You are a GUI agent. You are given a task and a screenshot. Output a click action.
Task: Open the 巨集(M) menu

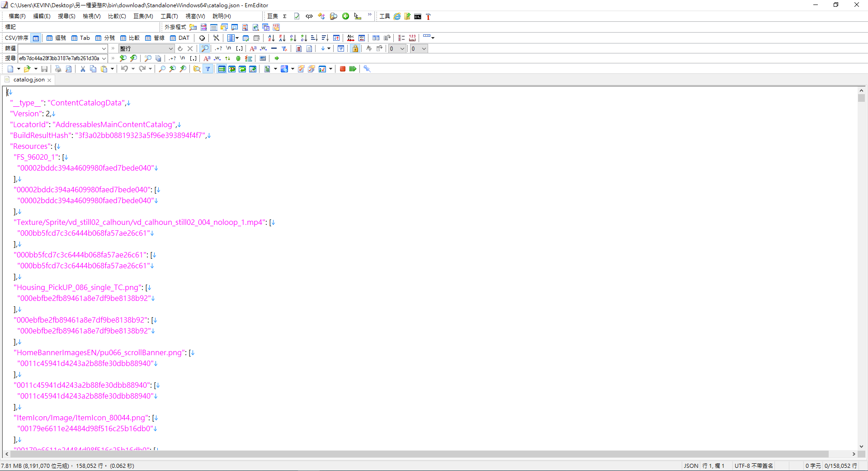point(143,16)
